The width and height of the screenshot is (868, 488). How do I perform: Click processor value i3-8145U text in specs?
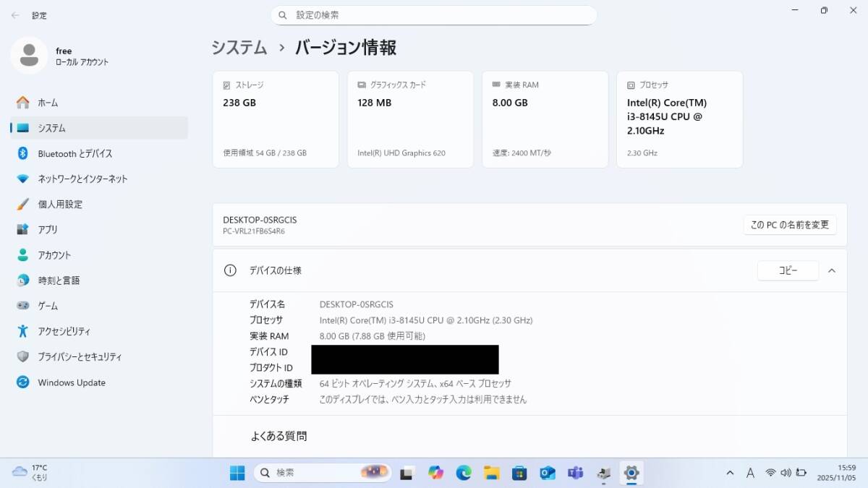tap(426, 320)
